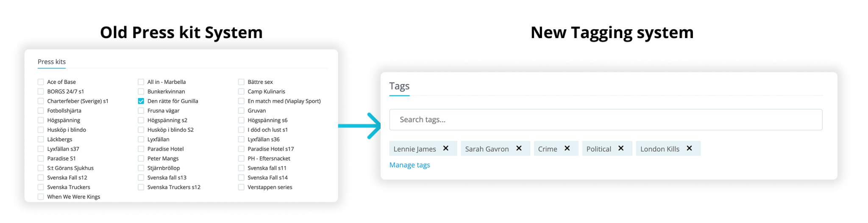Viewport: 868px width, 223px height.
Task: Select the Press kits tab heading
Action: tap(52, 62)
